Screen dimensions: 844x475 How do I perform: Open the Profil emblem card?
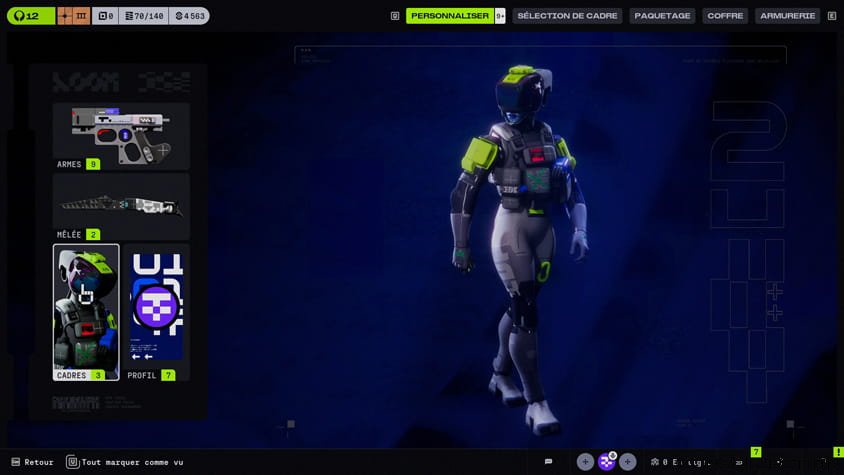click(156, 312)
